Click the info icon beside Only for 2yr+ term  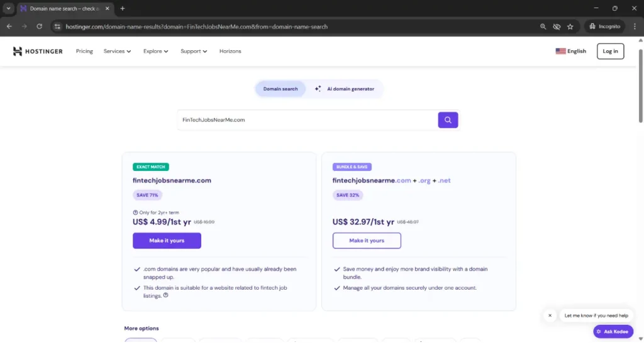(x=135, y=212)
